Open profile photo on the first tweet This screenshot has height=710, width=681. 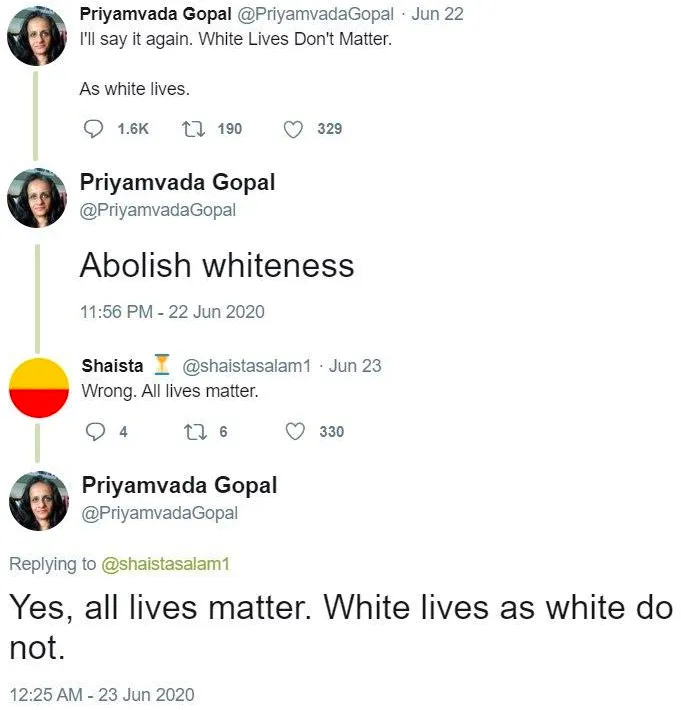[37, 36]
